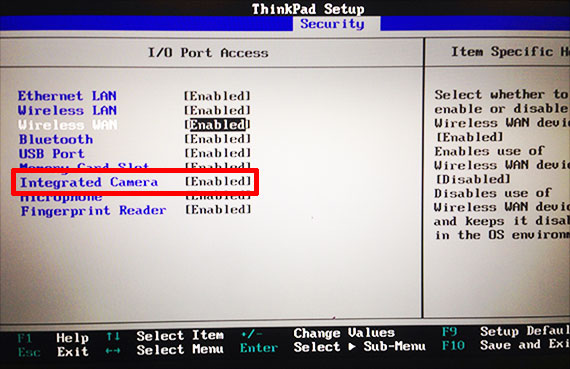Screen dimensions: 570x369
Task: Click the Esc key hint
Action: [29, 352]
